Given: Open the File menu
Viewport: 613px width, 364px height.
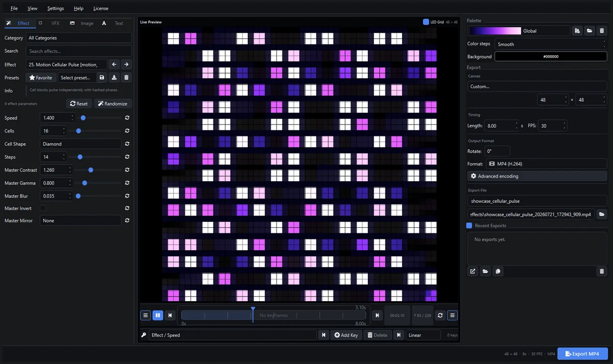Looking at the screenshot, I should coord(14,8).
